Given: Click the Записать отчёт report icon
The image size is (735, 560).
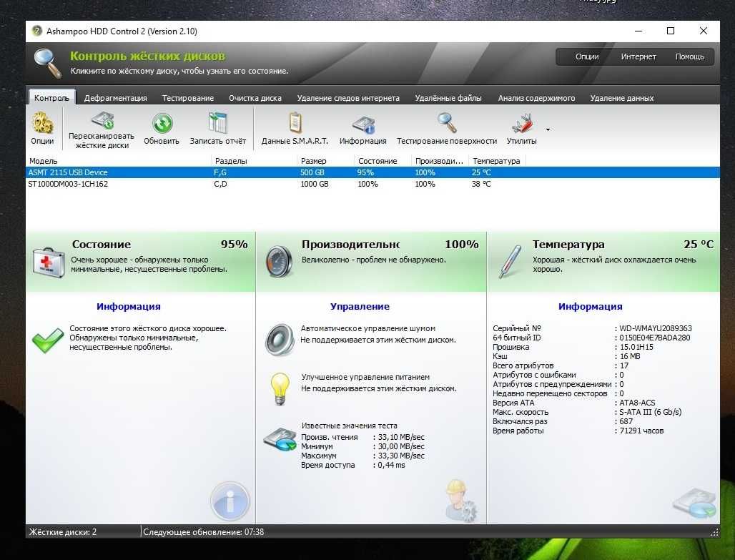Looking at the screenshot, I should click(x=217, y=123).
